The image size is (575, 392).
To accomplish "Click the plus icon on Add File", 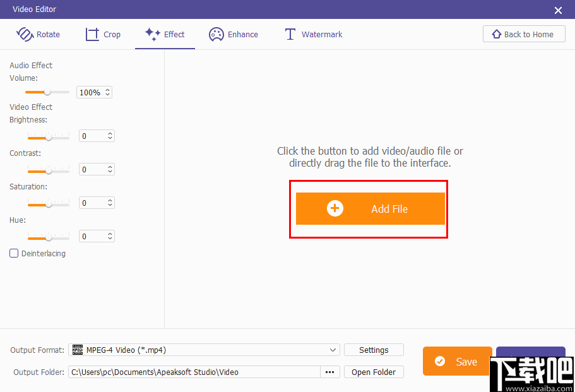I will [x=335, y=209].
